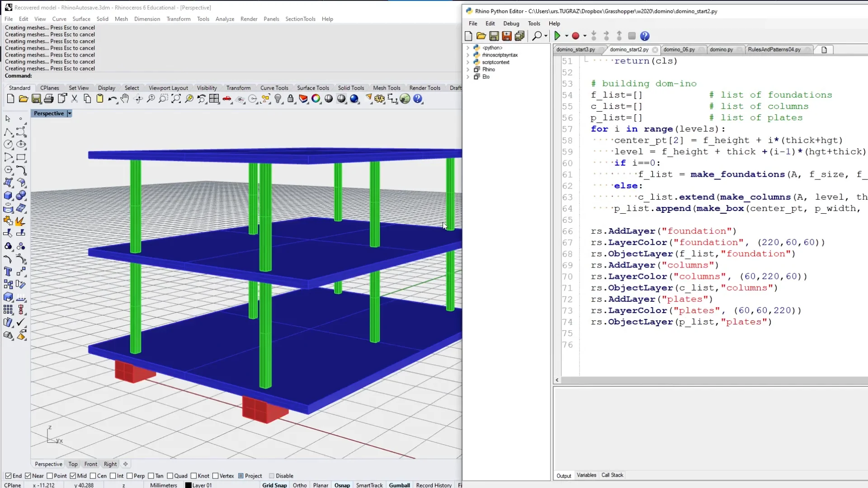Toggle Gumball in status bar
This screenshot has width=868, height=488.
[399, 485]
